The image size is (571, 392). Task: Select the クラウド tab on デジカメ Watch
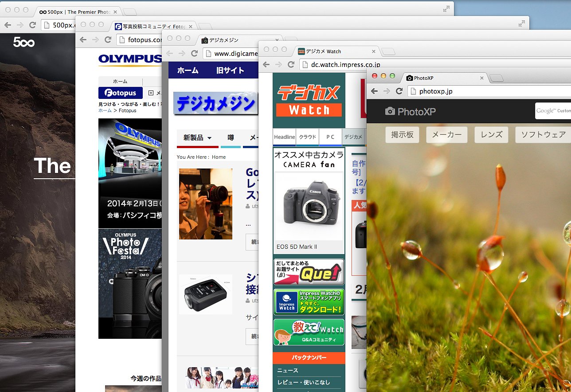(x=307, y=137)
